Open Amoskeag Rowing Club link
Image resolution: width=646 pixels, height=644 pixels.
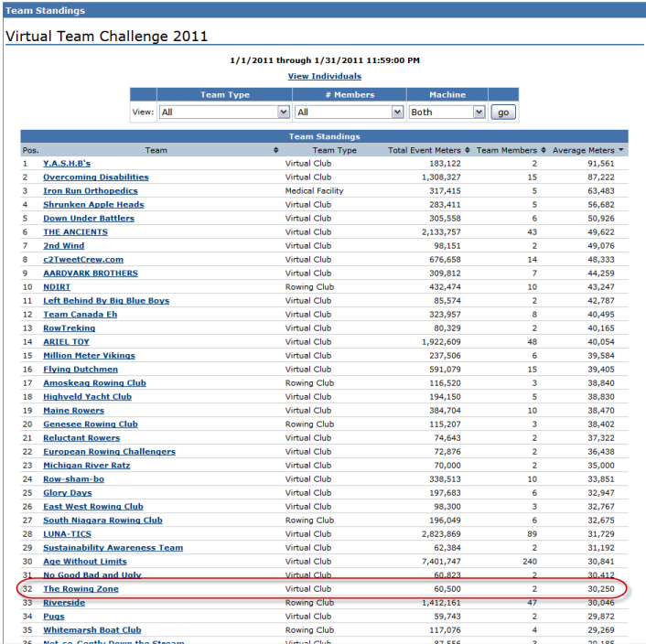point(94,383)
